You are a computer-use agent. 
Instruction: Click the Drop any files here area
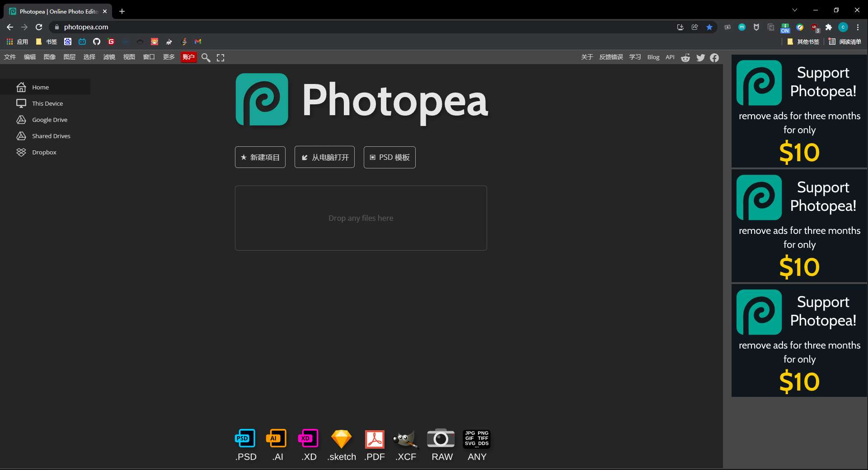point(361,218)
